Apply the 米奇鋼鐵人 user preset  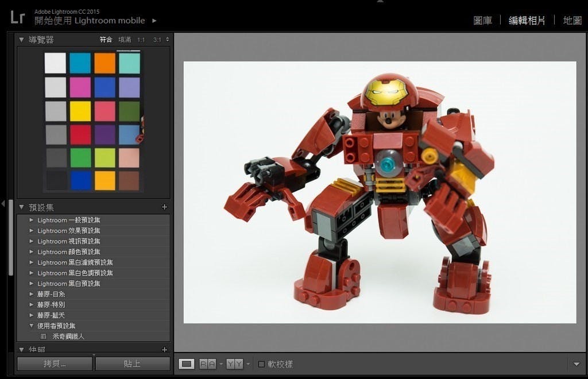68,337
